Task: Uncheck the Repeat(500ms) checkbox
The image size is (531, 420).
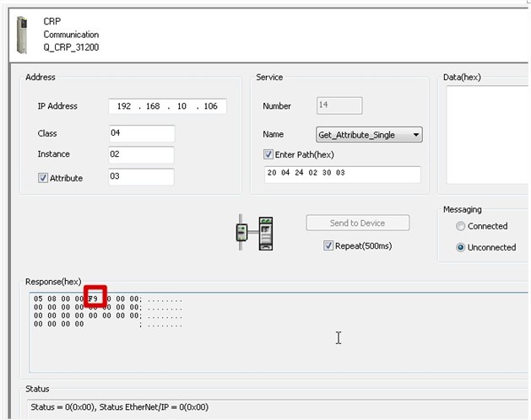Action: pyautogui.click(x=328, y=245)
